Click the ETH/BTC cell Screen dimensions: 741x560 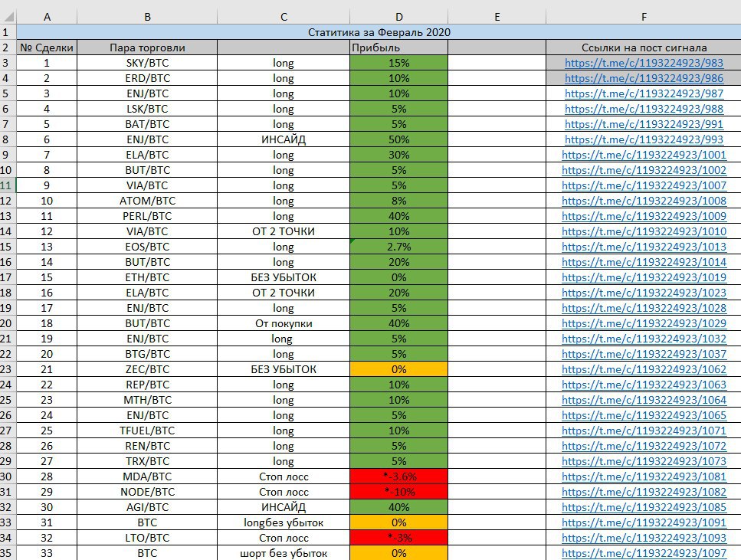[147, 277]
